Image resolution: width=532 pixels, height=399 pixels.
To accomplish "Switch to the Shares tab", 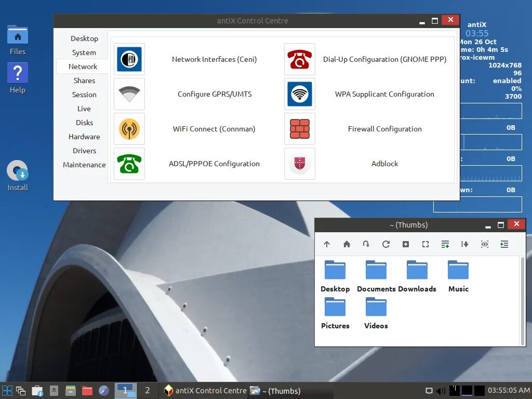I will (84, 81).
